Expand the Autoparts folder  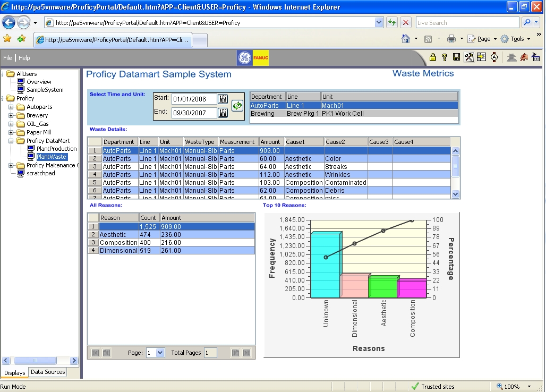point(11,107)
